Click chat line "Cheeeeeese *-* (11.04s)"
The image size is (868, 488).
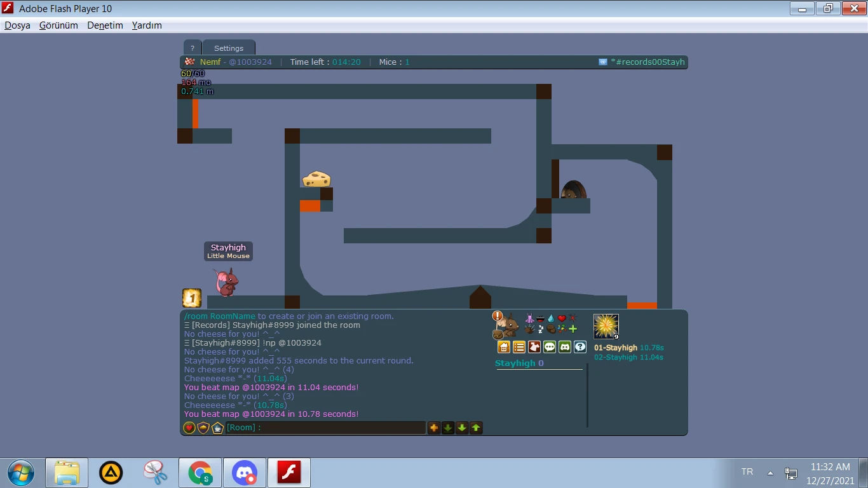point(235,379)
